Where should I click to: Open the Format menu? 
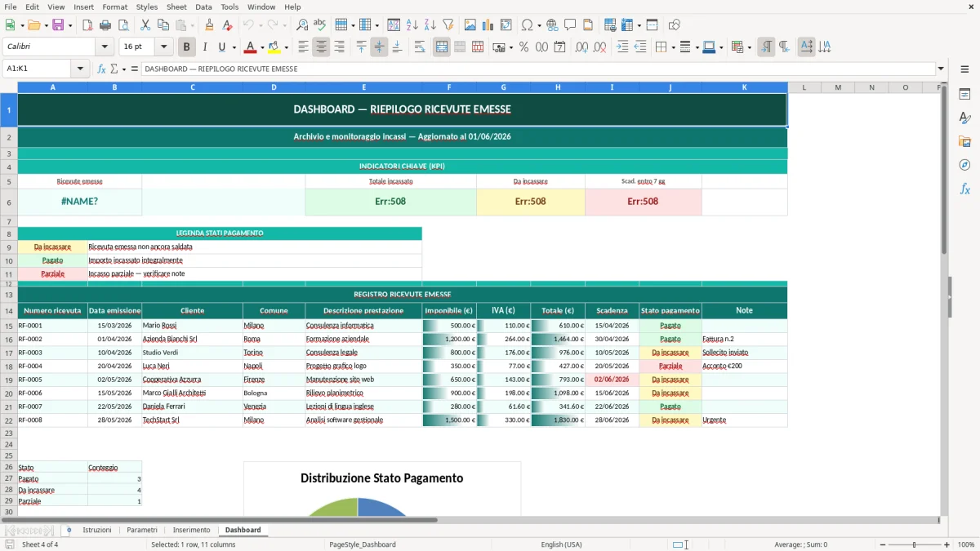pos(114,7)
